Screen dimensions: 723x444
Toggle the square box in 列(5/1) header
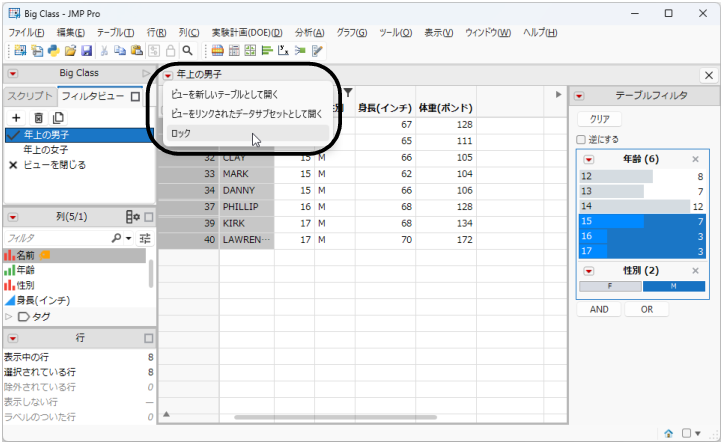click(148, 217)
